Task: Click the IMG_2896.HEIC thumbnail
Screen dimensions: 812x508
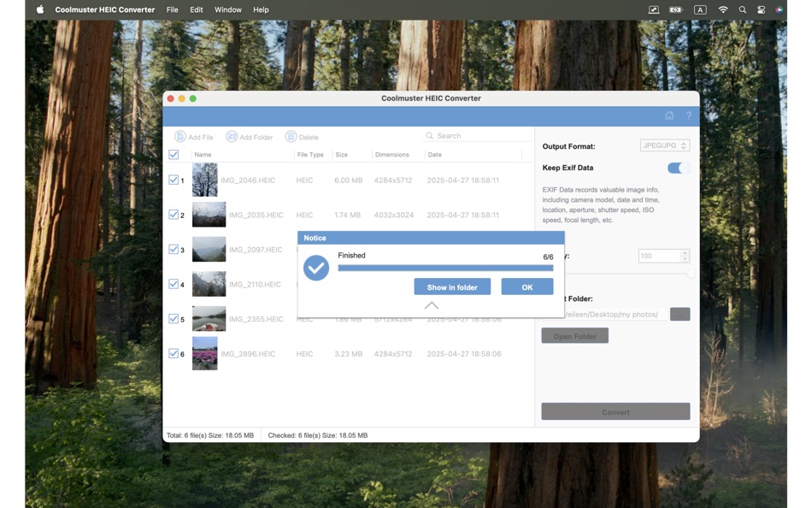Action: pyautogui.click(x=204, y=352)
